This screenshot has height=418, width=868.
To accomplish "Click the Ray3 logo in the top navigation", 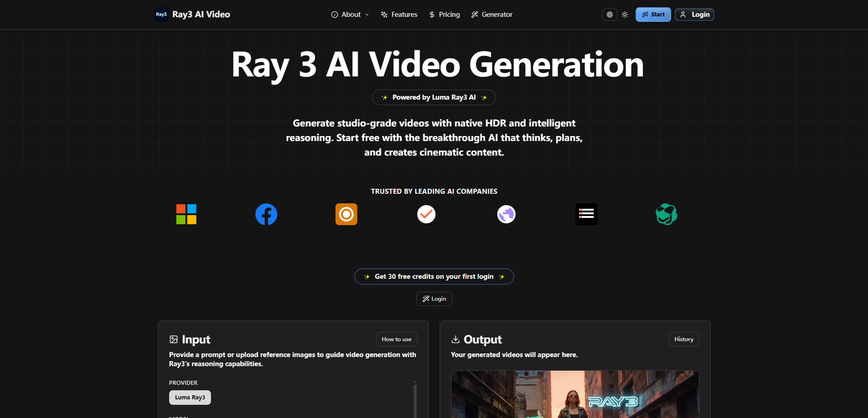I will click(161, 14).
